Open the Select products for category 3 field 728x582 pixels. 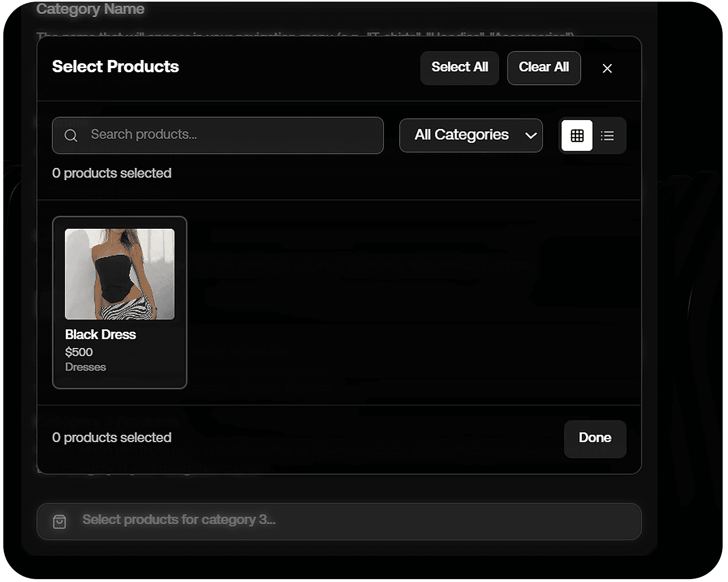[x=339, y=521]
